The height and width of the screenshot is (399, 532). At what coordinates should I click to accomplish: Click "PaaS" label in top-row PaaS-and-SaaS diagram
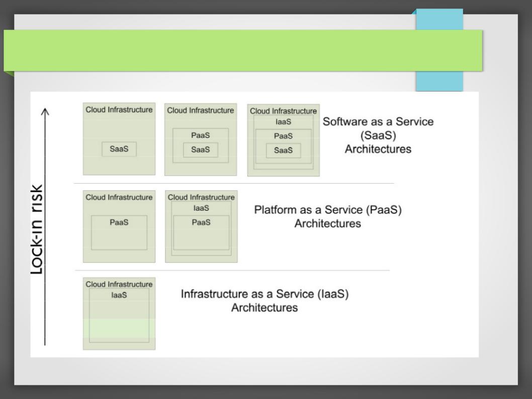pos(201,135)
